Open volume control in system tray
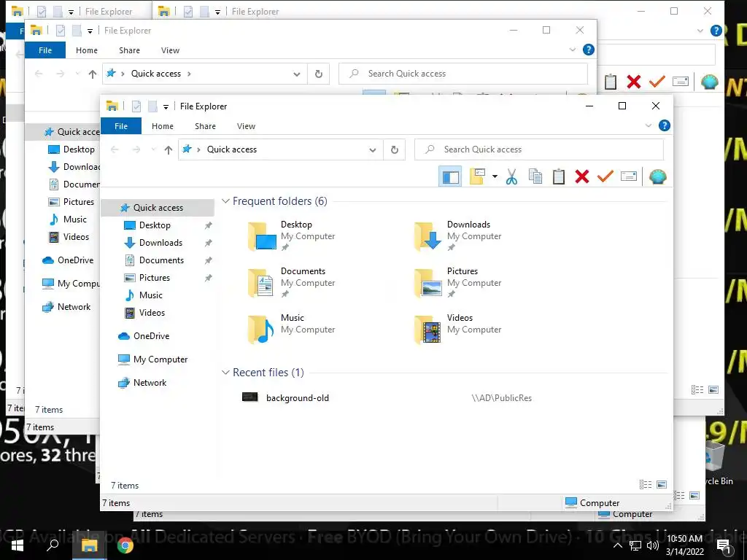747x560 pixels. [653, 545]
